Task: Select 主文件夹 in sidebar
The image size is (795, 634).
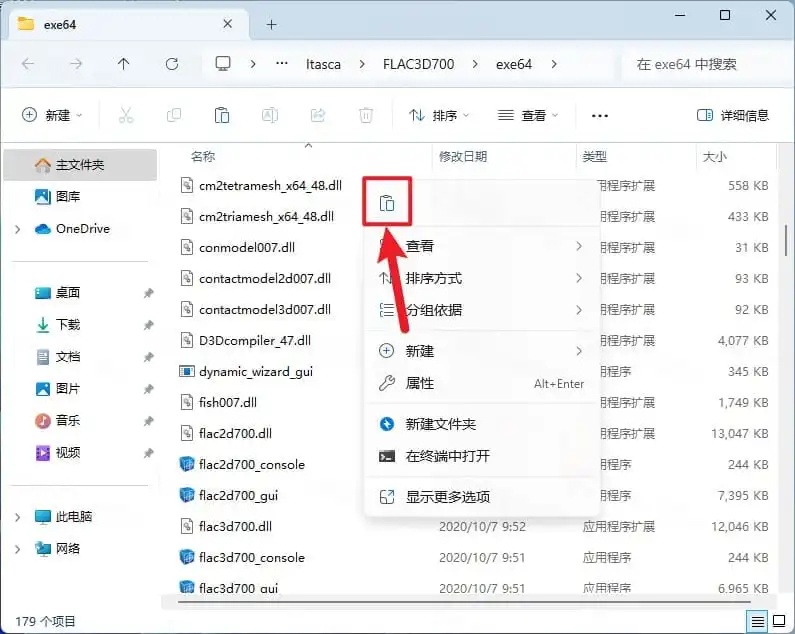Action: tap(80, 165)
